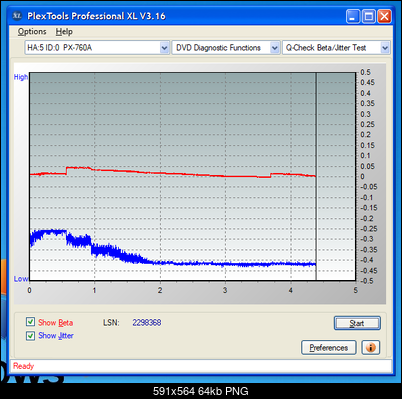The image size is (402, 399).
Task: Click the vertical end marker on graph
Action: [316, 177]
